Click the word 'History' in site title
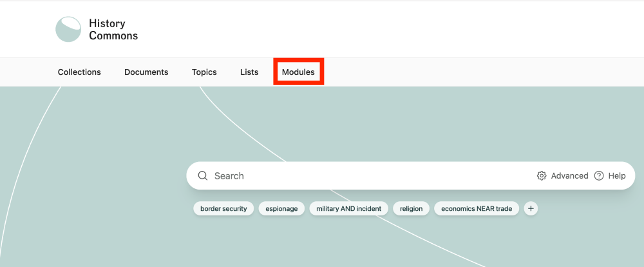 (x=107, y=23)
